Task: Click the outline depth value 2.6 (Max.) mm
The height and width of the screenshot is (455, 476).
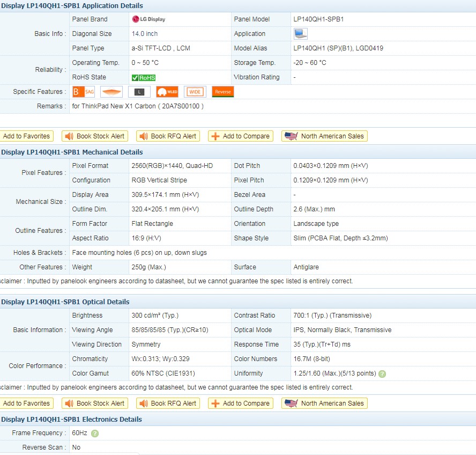Action: (314, 209)
